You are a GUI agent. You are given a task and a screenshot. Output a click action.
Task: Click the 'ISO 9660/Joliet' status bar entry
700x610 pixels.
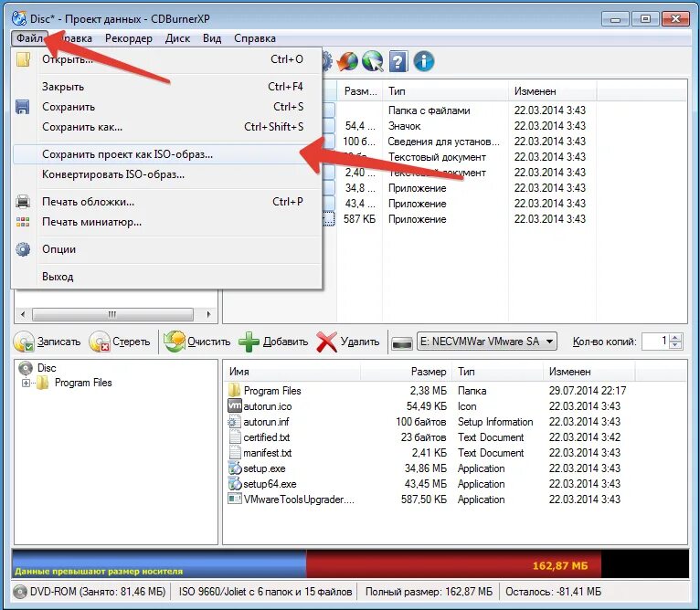[x=265, y=592]
